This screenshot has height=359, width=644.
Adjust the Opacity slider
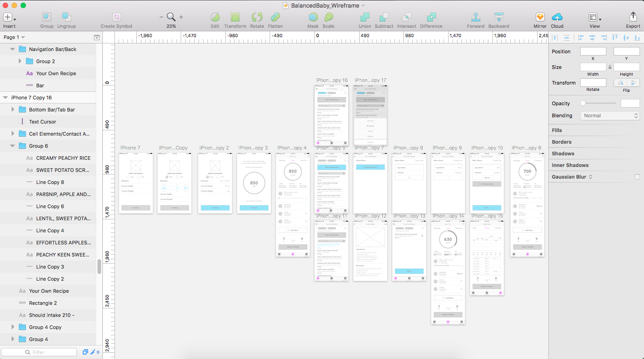click(x=583, y=103)
